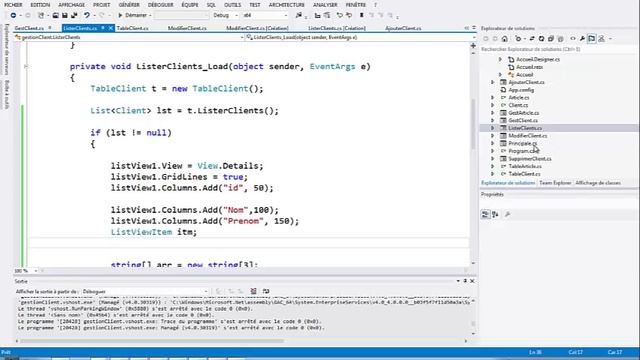
Task: Select Principale.cs in Solution Explorer
Action: pos(522,144)
